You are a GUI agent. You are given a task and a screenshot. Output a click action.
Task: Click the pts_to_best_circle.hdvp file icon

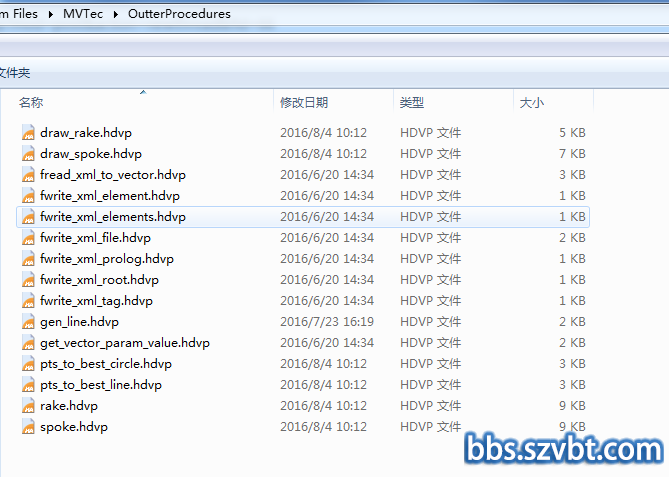[x=28, y=364]
